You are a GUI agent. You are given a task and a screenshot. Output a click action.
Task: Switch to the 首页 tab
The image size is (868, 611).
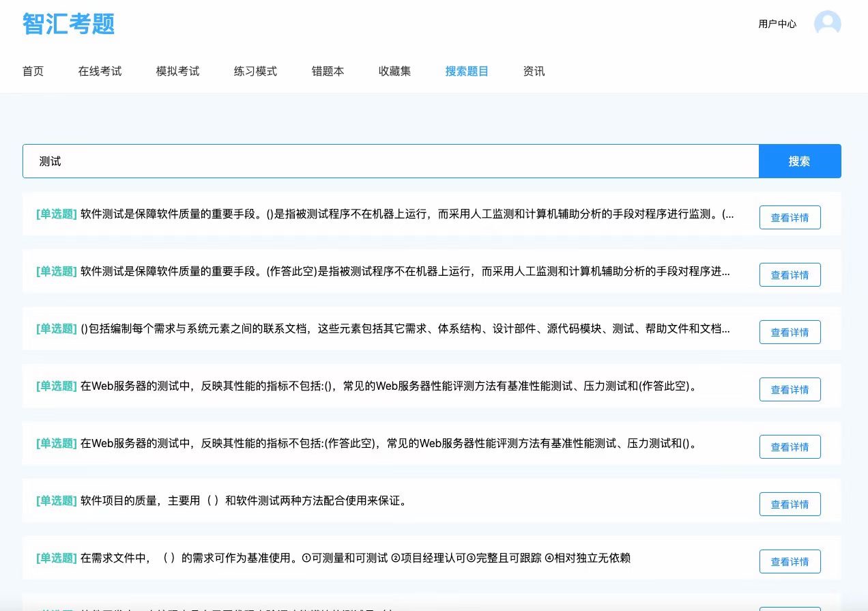tap(33, 71)
